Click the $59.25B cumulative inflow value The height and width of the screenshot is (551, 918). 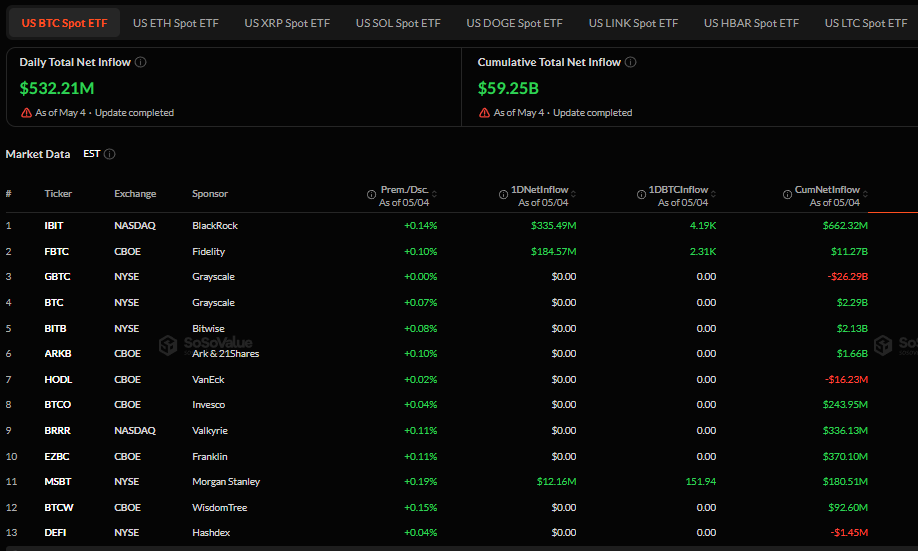508,88
